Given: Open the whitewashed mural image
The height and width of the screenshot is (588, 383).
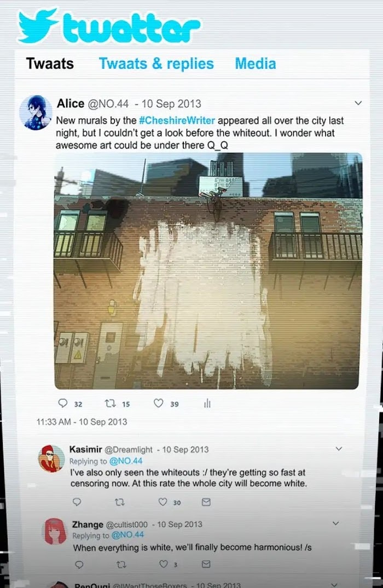Looking at the screenshot, I should 208,271.
